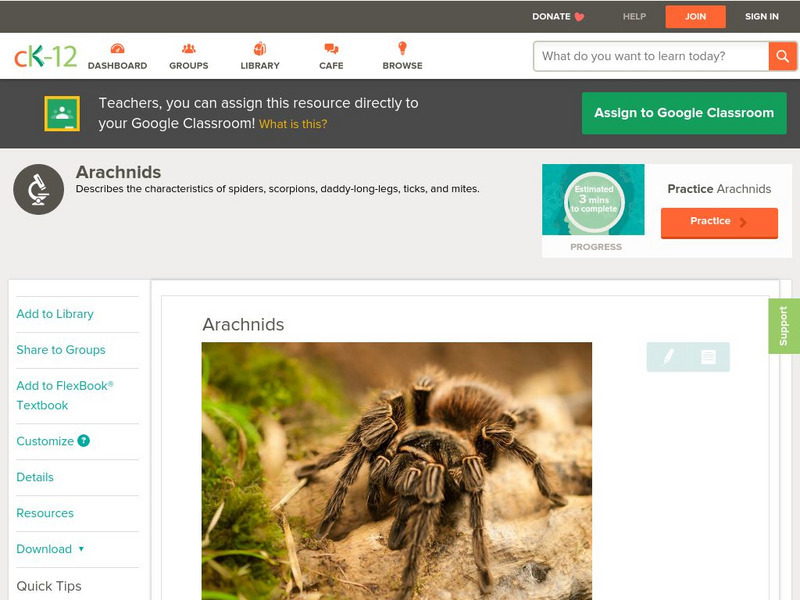This screenshot has height=600, width=800.
Task: Click BROWSE nav label
Action: point(403,66)
